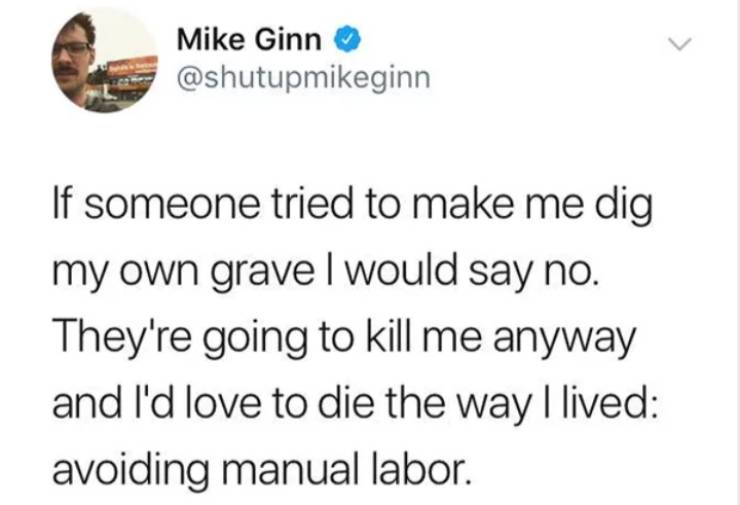Click "would say no." in the second line
The width and height of the screenshot is (740, 505).
[x=471, y=275]
